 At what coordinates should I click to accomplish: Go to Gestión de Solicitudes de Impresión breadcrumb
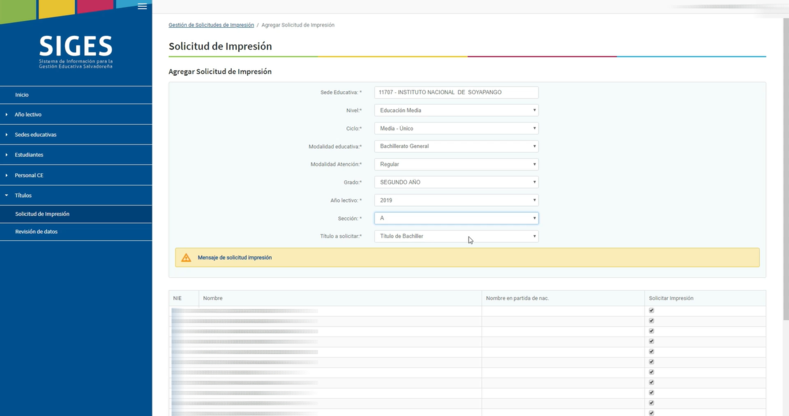point(211,24)
